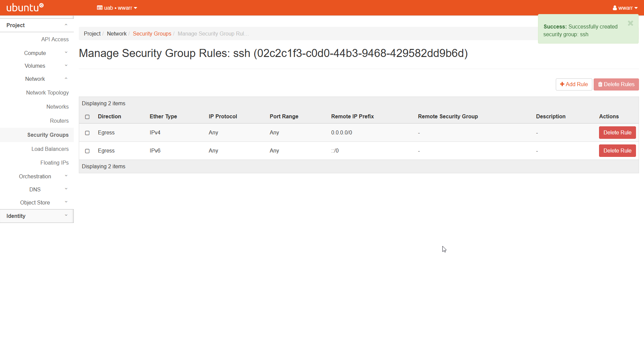644x362 pixels.
Task: Click the 0.0.0.0/0 remote IP prefix cell
Action: [341, 133]
